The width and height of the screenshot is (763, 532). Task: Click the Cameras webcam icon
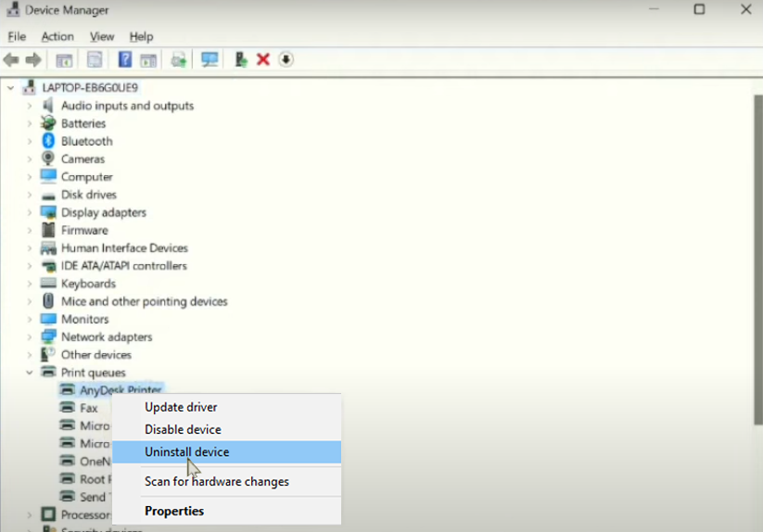(x=48, y=158)
